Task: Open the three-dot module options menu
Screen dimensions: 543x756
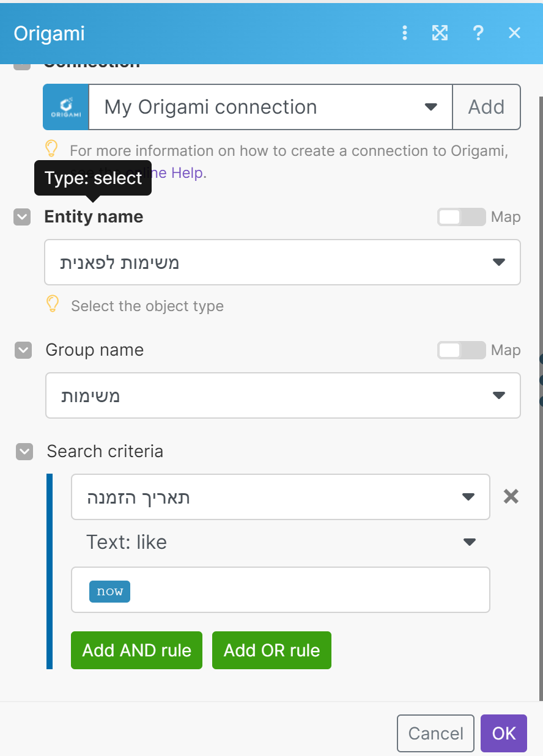Action: point(404,33)
